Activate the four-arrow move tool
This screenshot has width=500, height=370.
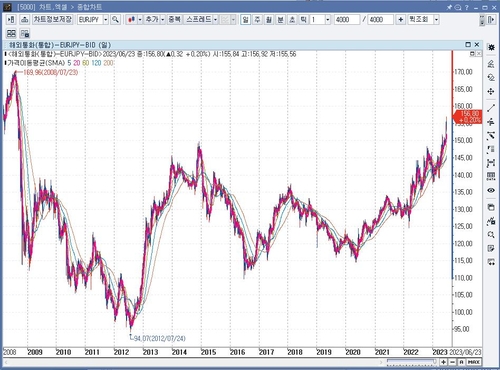click(x=491, y=91)
